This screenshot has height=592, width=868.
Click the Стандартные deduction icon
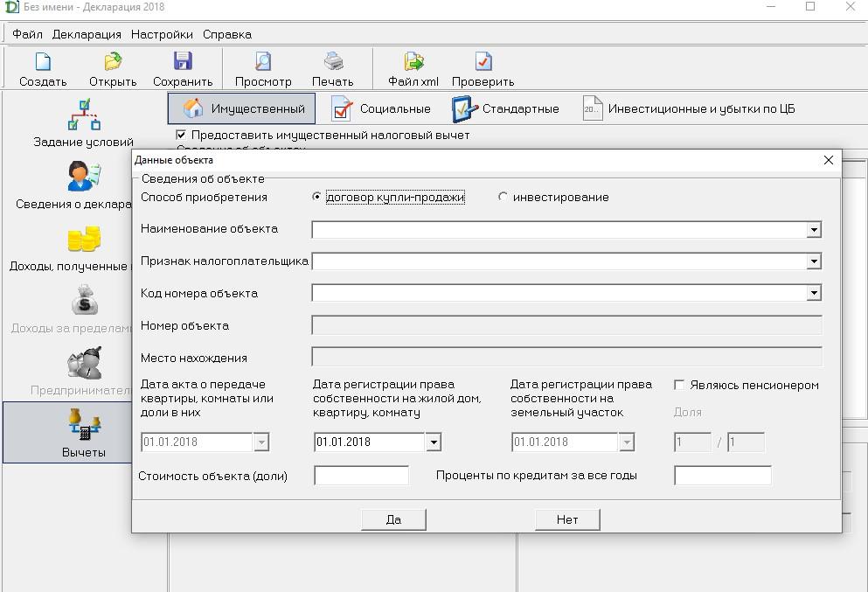464,108
